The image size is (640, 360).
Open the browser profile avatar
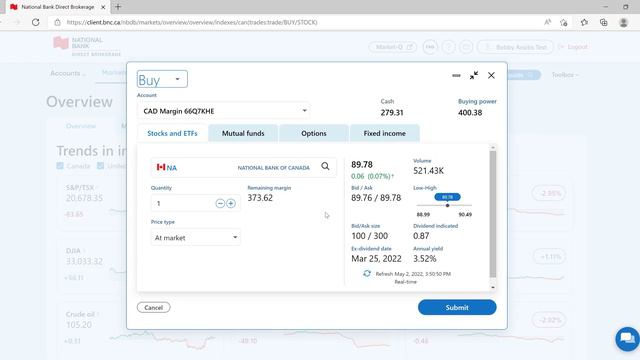623,22
